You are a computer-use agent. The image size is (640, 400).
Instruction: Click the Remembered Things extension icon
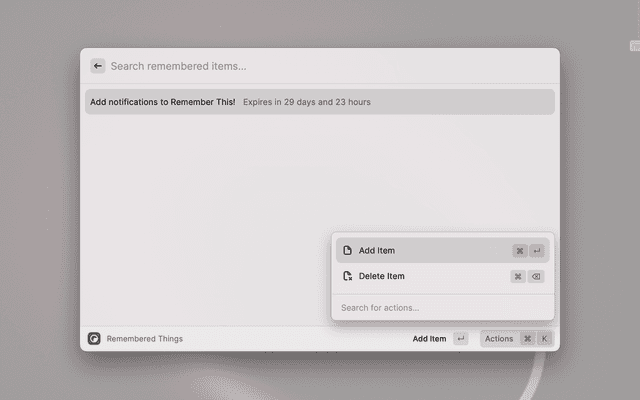(x=94, y=339)
